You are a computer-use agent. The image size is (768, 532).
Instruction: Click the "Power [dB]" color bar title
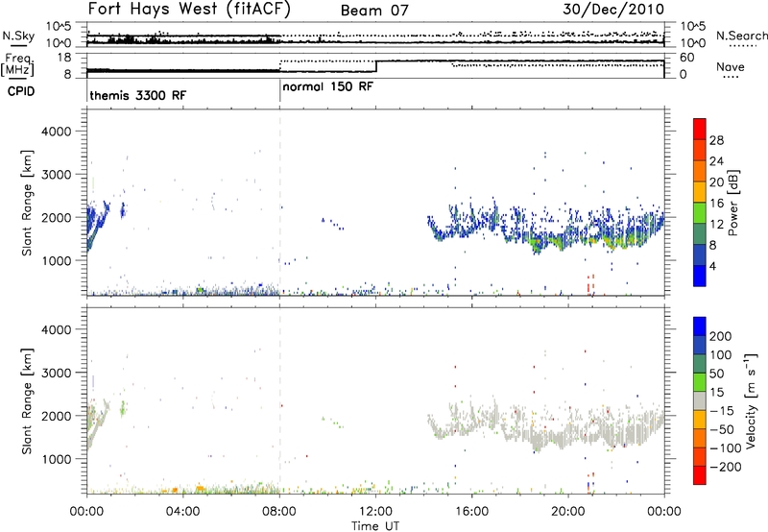[x=732, y=203]
